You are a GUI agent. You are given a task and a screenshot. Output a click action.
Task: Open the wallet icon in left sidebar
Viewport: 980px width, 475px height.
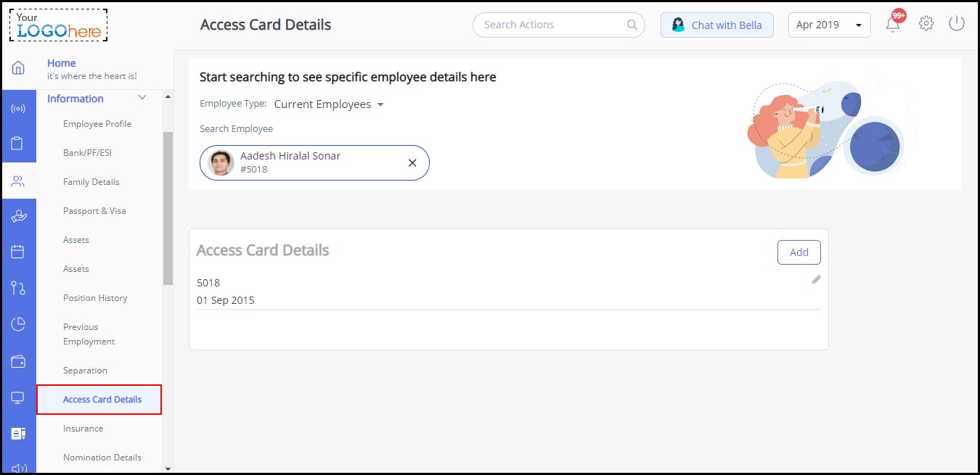point(19,360)
